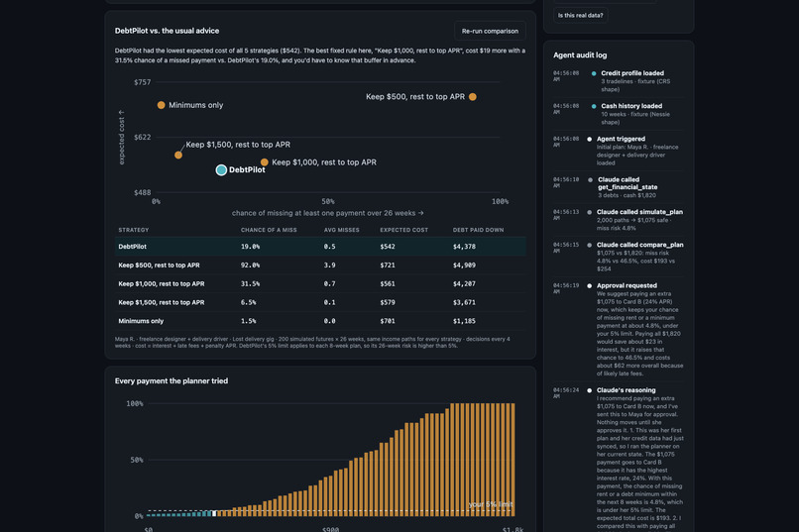Click the 'DebtPilot vs. the usual advice' heading
This screenshot has width=799, height=532.
pos(167,31)
